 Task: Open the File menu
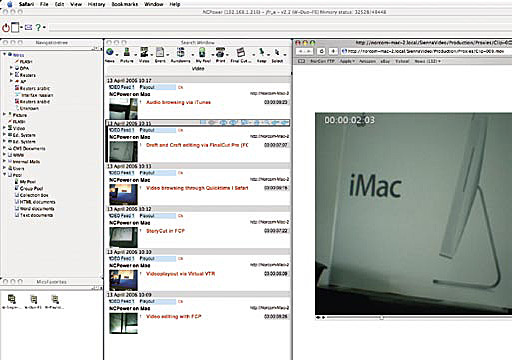[x=44, y=4]
